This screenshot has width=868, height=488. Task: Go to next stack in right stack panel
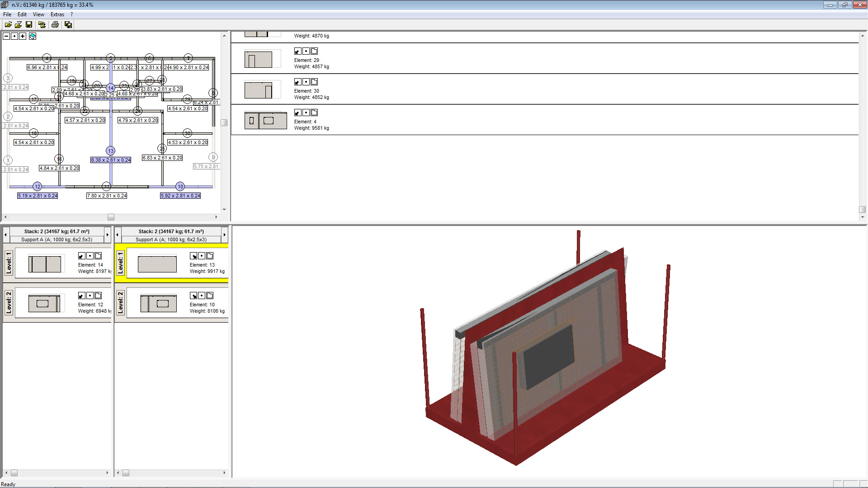coord(224,235)
